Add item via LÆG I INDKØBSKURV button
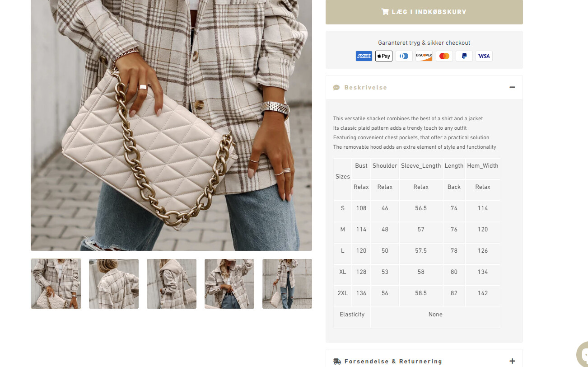Image resolution: width=588 pixels, height=367 pixels. coord(424,12)
